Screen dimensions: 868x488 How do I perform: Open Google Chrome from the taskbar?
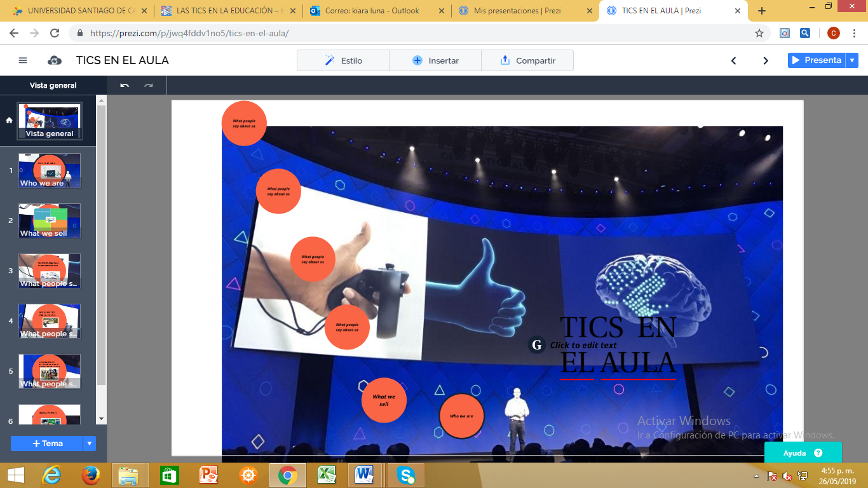pyautogui.click(x=287, y=475)
